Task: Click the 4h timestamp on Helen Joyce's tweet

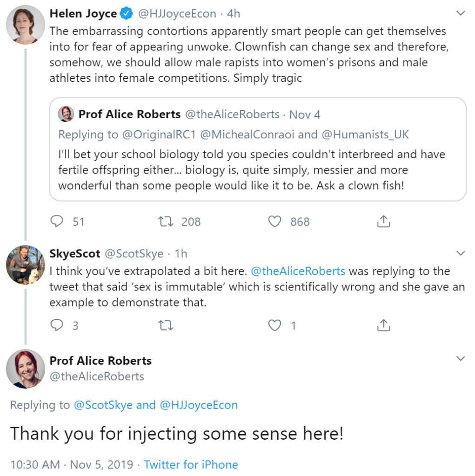Action: coord(234,14)
